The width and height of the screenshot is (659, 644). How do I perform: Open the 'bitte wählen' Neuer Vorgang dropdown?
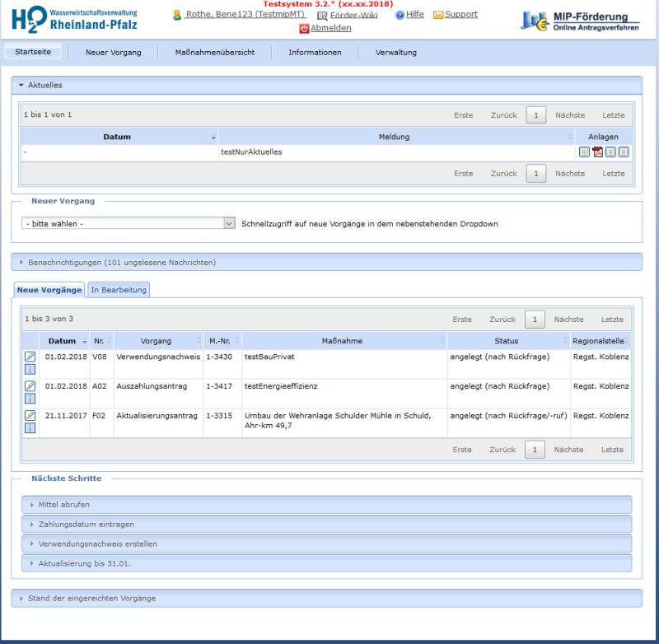[x=129, y=223]
